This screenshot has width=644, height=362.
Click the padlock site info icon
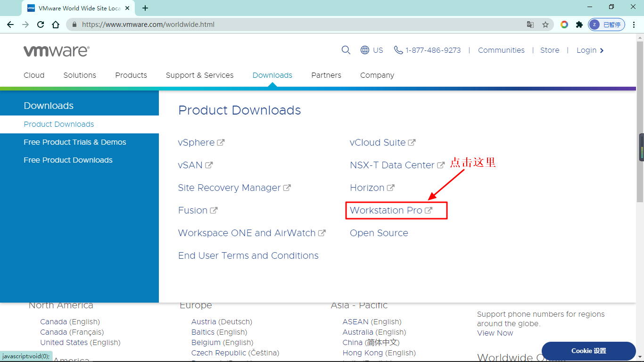[x=74, y=25]
